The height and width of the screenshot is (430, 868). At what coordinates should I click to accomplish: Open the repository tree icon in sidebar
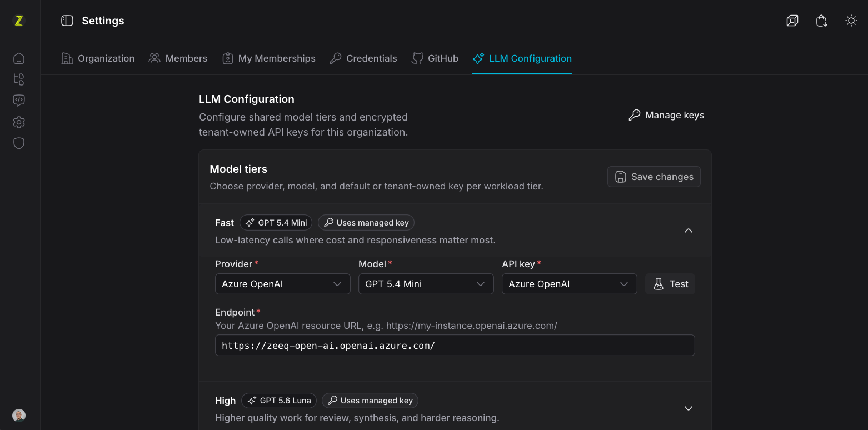[x=19, y=79]
